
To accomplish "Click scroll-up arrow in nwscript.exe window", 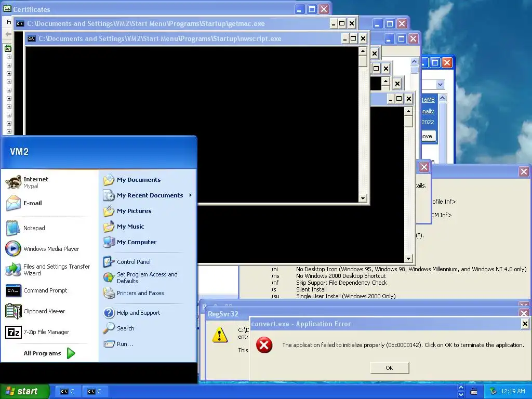I will 363,51.
